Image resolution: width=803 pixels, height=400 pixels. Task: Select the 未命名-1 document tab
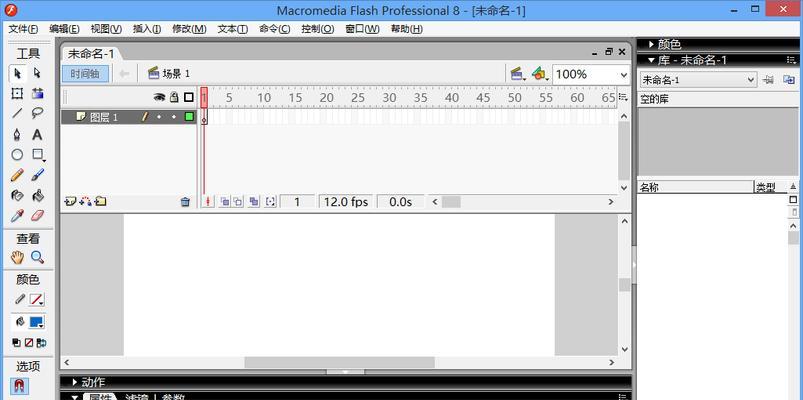tap(91, 53)
